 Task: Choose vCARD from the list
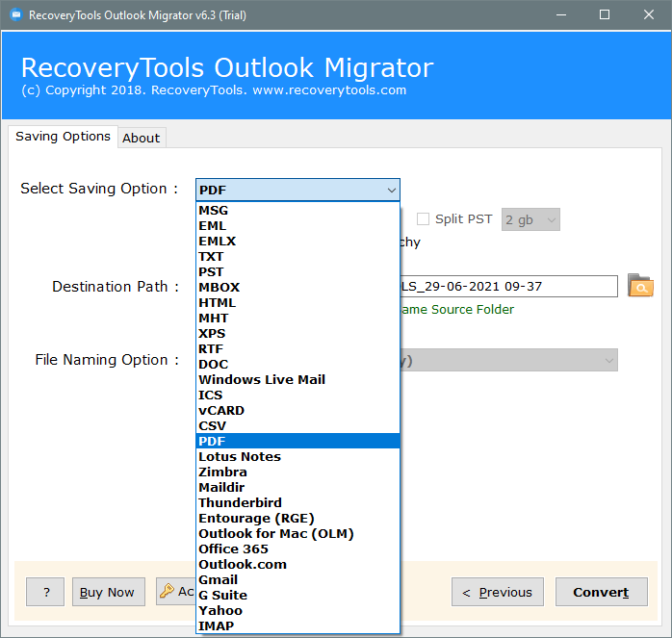pos(297,411)
